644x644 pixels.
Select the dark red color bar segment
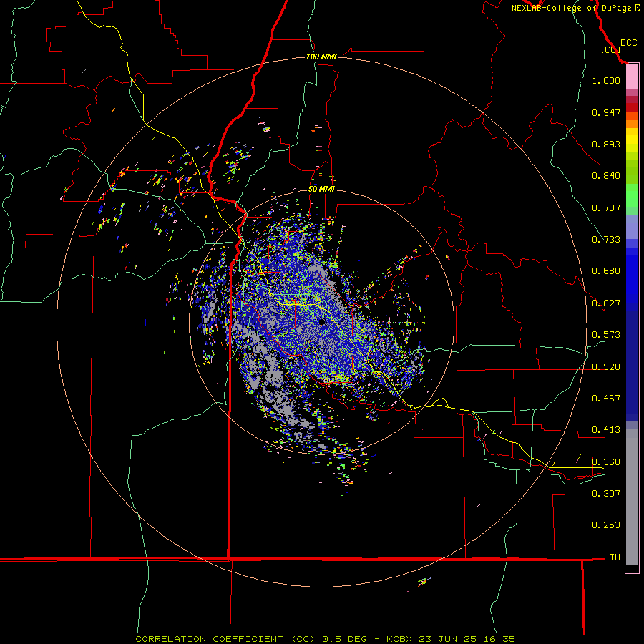coord(632,107)
